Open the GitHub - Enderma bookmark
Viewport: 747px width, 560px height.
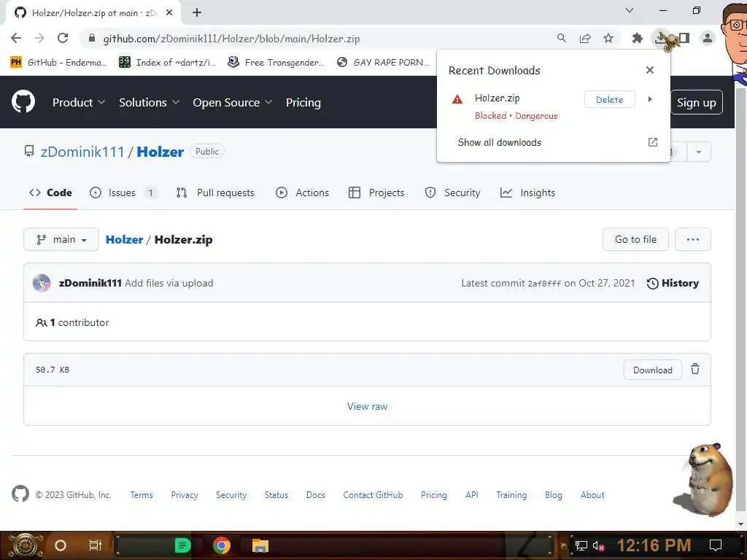click(58, 62)
